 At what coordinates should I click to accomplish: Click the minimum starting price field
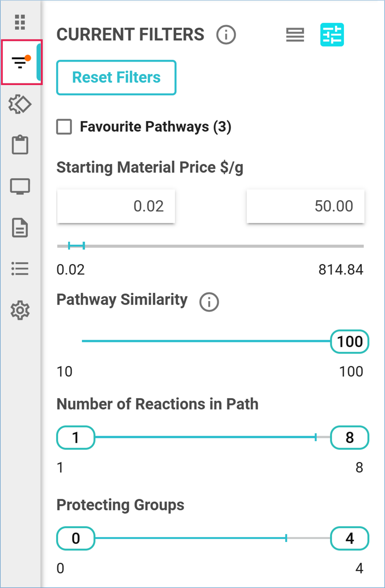click(x=116, y=206)
